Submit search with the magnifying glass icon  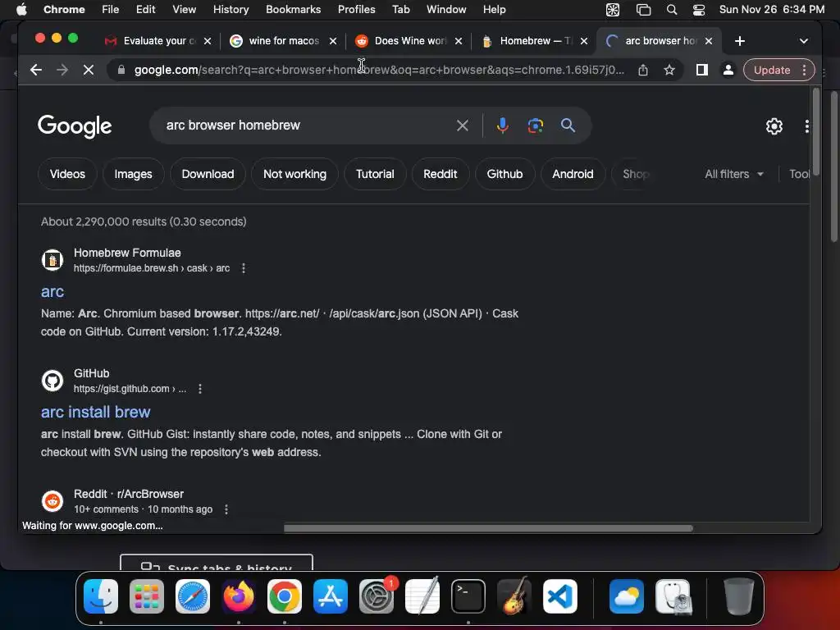point(568,126)
